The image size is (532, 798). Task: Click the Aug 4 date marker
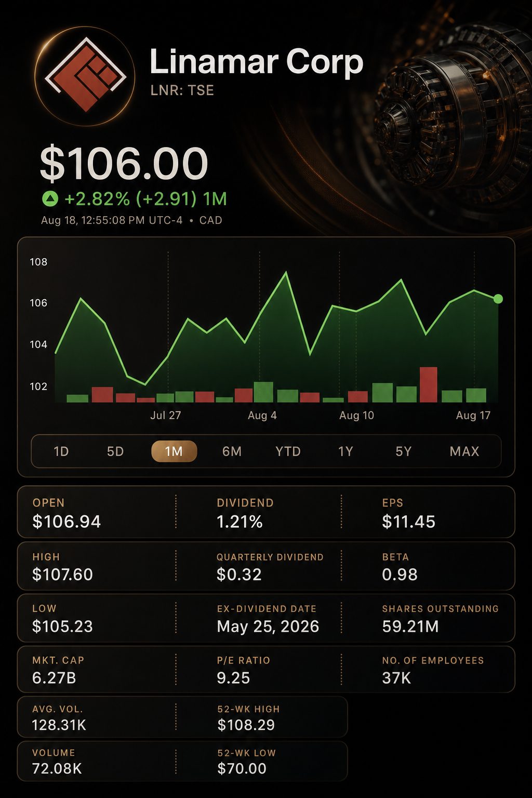click(262, 415)
